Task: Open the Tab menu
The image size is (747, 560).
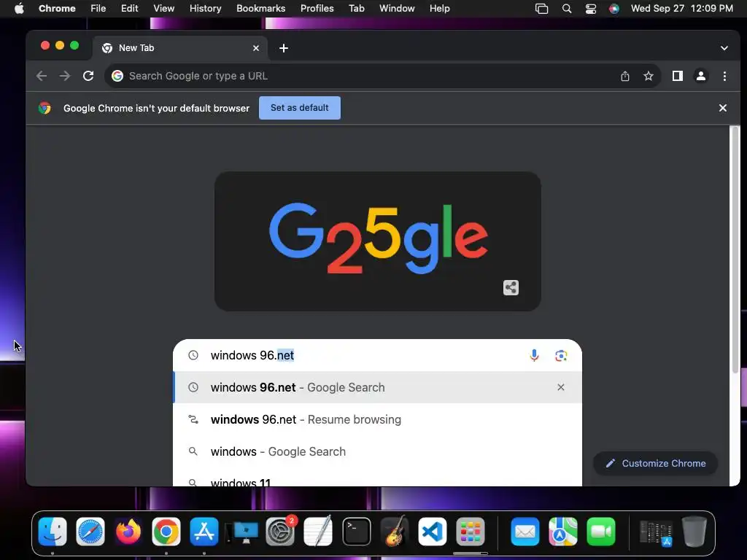Action: point(356,9)
